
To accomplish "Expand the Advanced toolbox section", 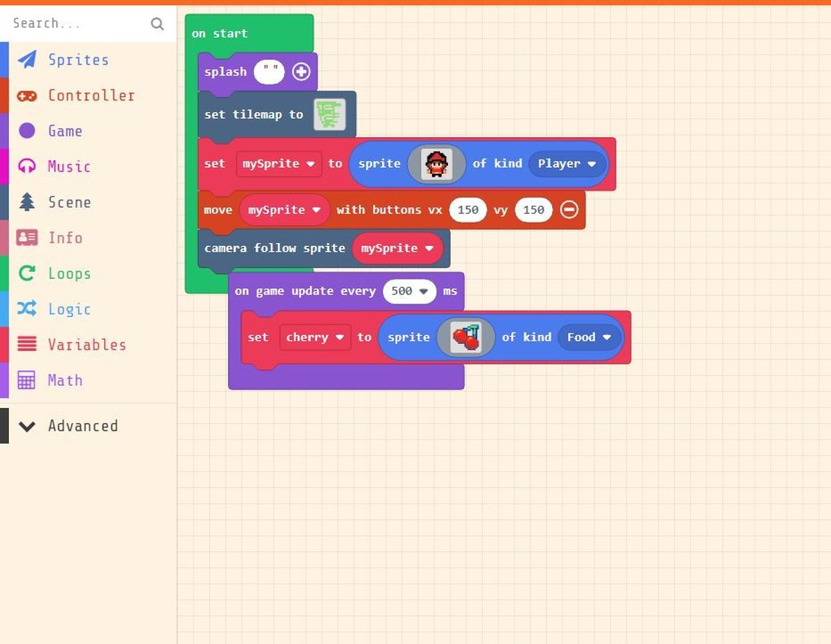I will pos(27,426).
